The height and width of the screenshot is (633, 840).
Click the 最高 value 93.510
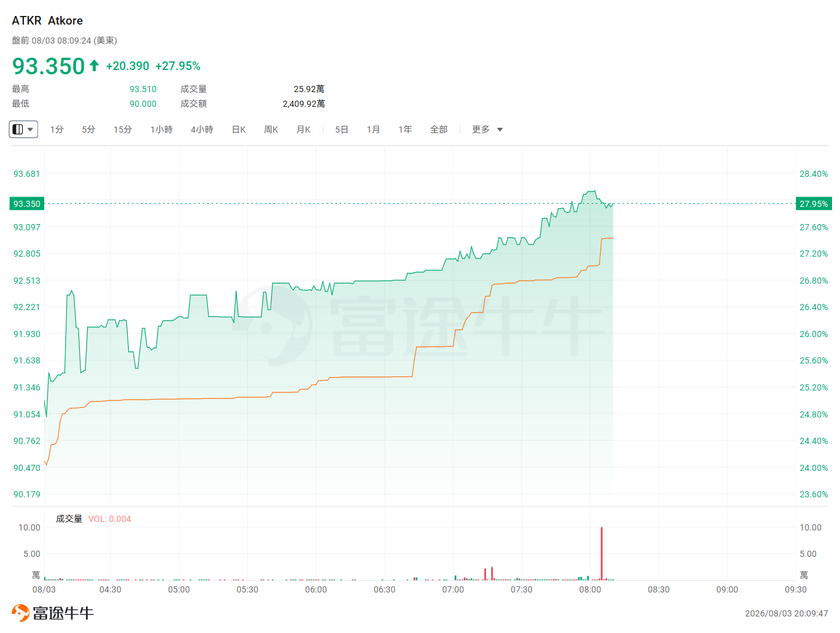tap(143, 89)
